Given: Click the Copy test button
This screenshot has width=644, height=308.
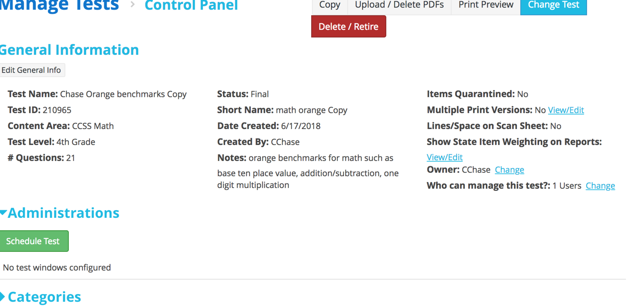Looking at the screenshot, I should [330, 6].
